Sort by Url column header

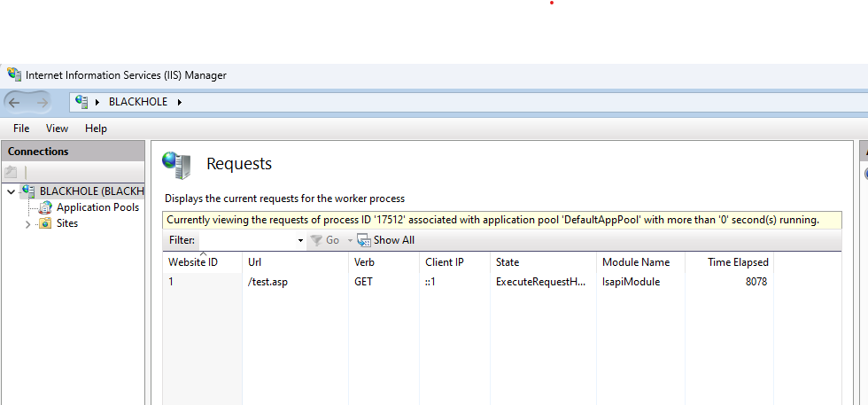pos(295,262)
